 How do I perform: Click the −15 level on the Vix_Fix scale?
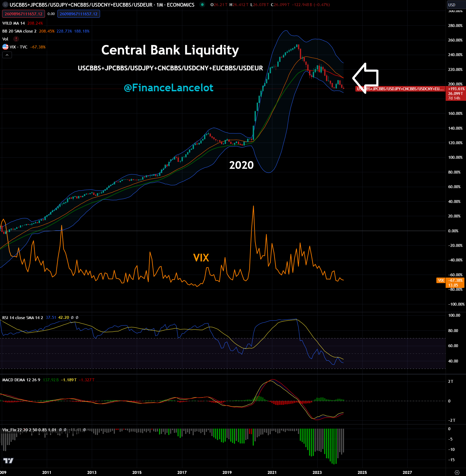pyautogui.click(x=451, y=460)
